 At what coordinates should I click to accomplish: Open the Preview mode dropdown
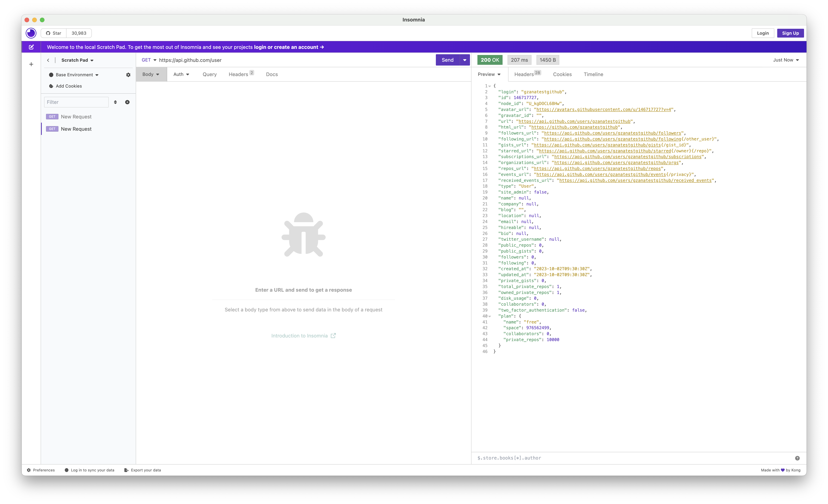tap(489, 74)
